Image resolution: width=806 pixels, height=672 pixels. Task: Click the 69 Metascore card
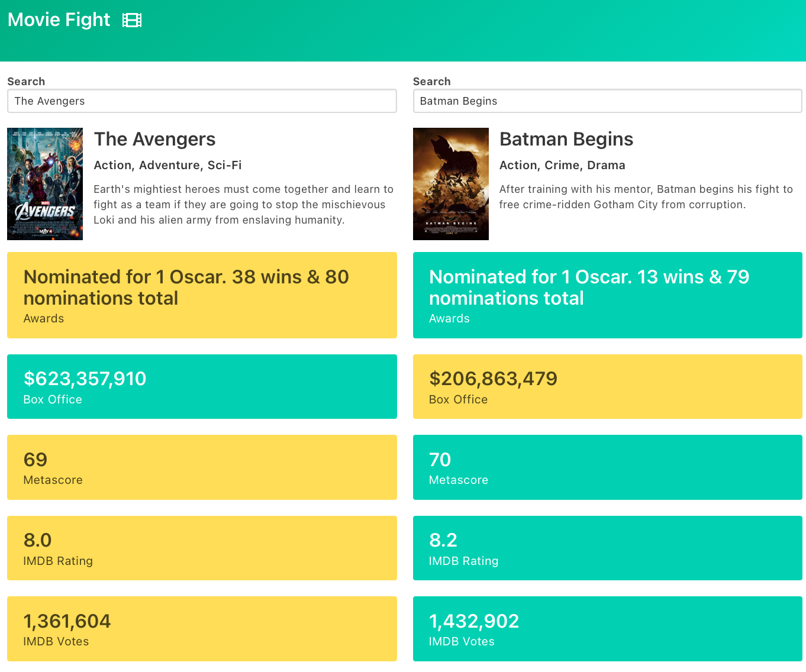(202, 467)
